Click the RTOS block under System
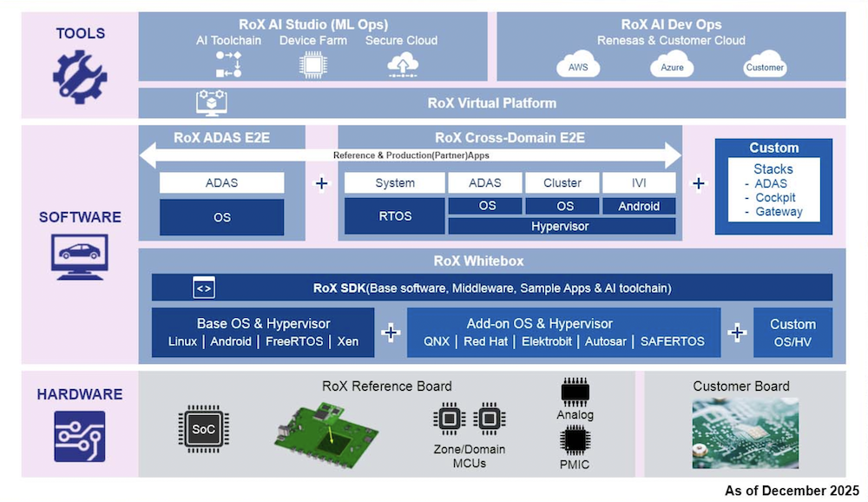This screenshot has height=502, width=868. coord(394,216)
